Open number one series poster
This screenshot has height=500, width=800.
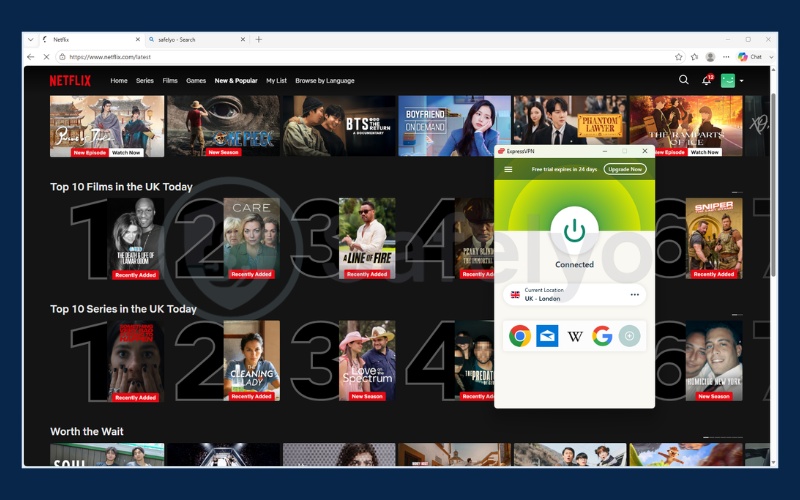(x=136, y=361)
